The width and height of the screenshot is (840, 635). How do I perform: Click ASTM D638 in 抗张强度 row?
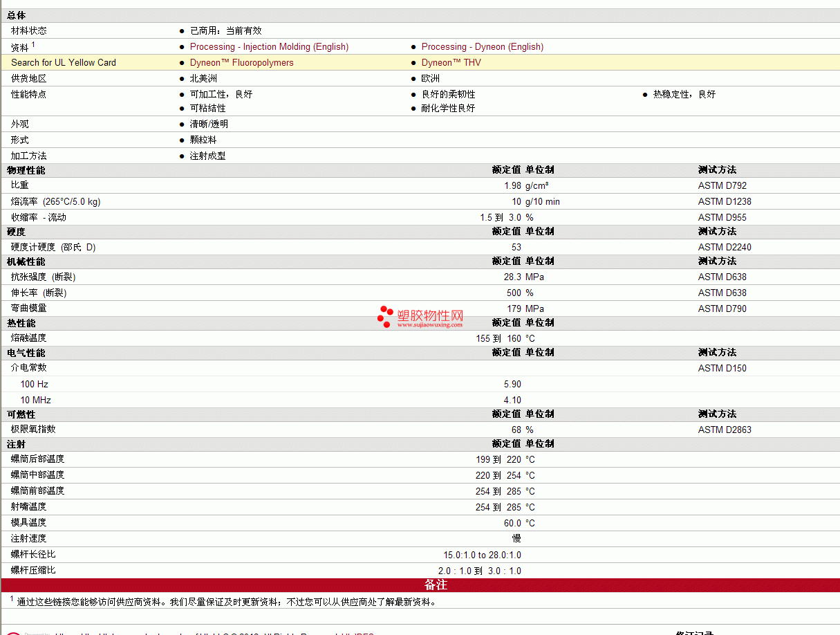(722, 277)
